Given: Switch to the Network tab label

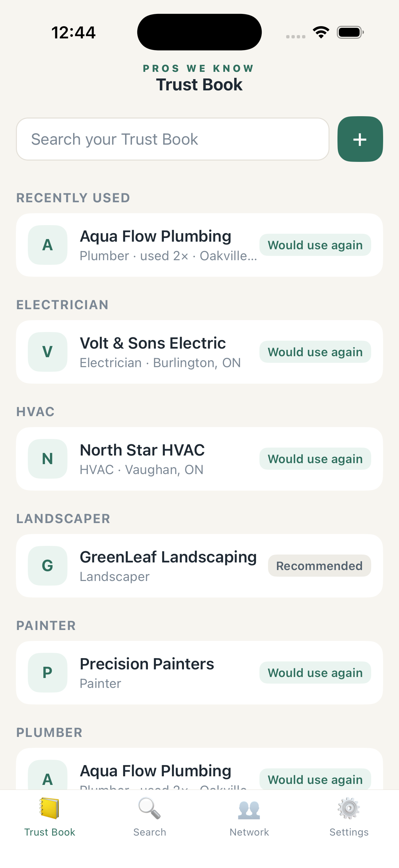Looking at the screenshot, I should click(x=249, y=832).
